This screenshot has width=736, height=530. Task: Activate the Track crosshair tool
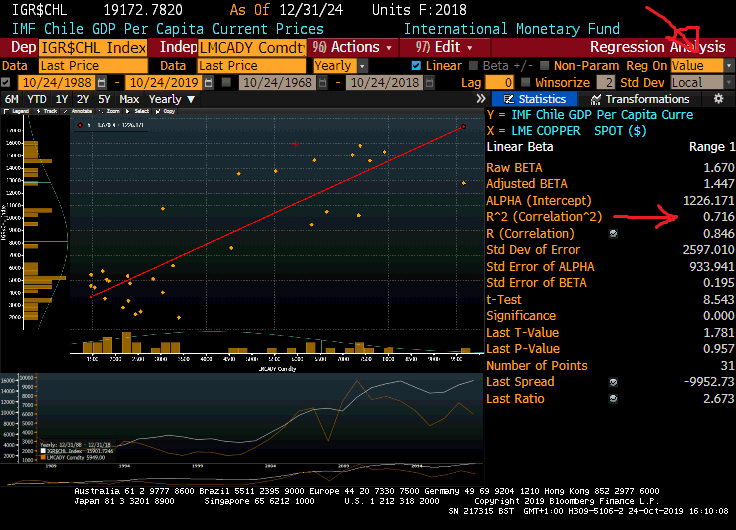coord(47,111)
